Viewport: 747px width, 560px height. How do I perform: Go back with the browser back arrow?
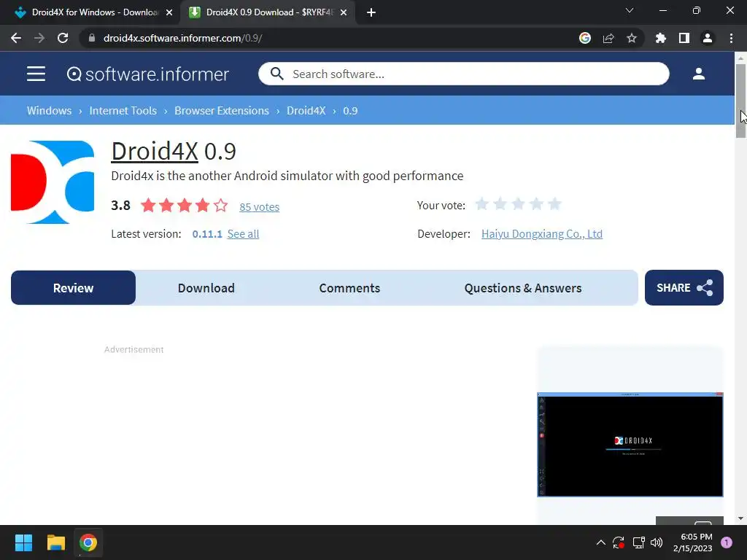(x=16, y=38)
